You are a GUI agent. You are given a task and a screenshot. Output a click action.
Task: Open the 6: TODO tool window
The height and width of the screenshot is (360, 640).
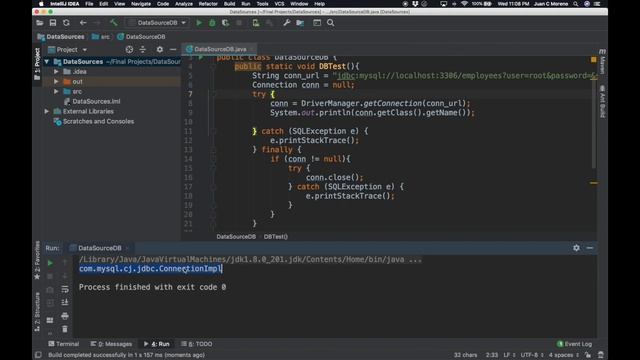pyautogui.click(x=197, y=344)
